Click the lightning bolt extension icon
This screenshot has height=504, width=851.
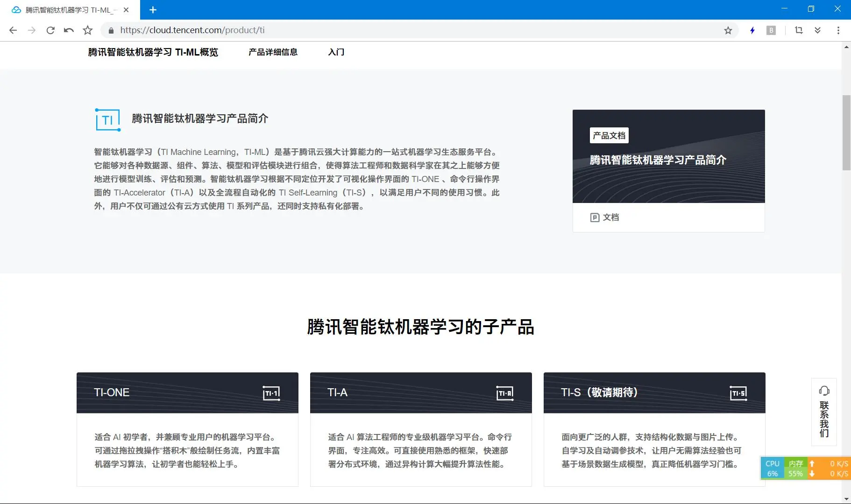(752, 30)
